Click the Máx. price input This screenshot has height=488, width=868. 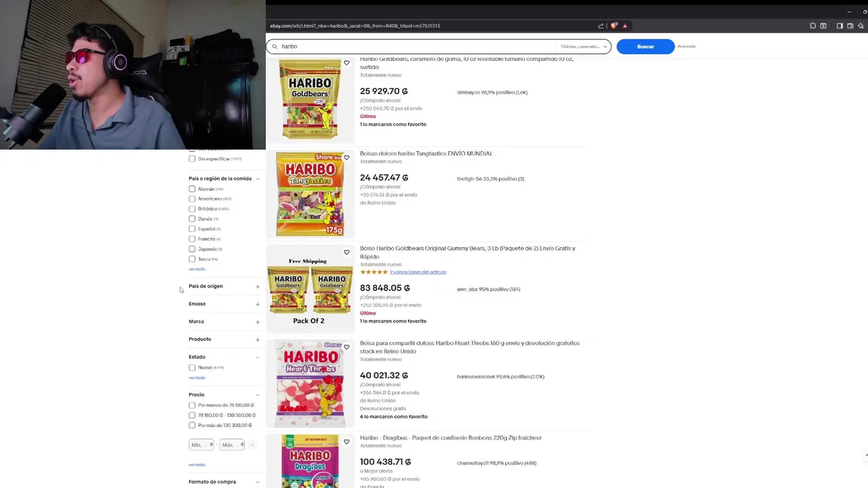pyautogui.click(x=232, y=445)
